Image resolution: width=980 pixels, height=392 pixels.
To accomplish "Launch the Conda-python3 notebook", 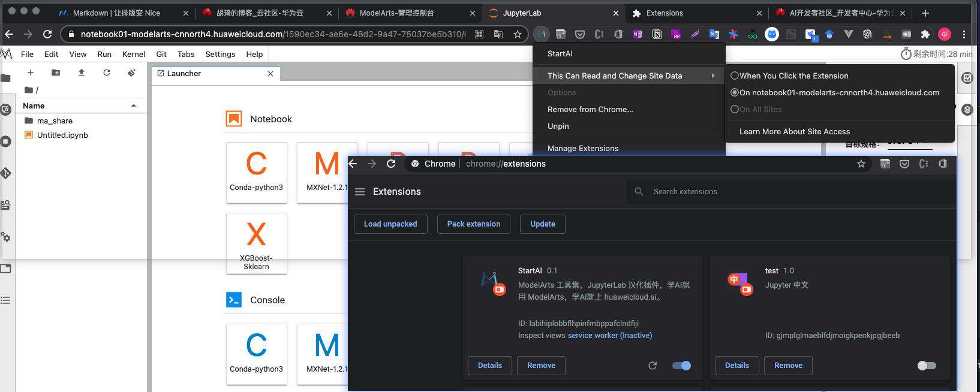I will (256, 173).
